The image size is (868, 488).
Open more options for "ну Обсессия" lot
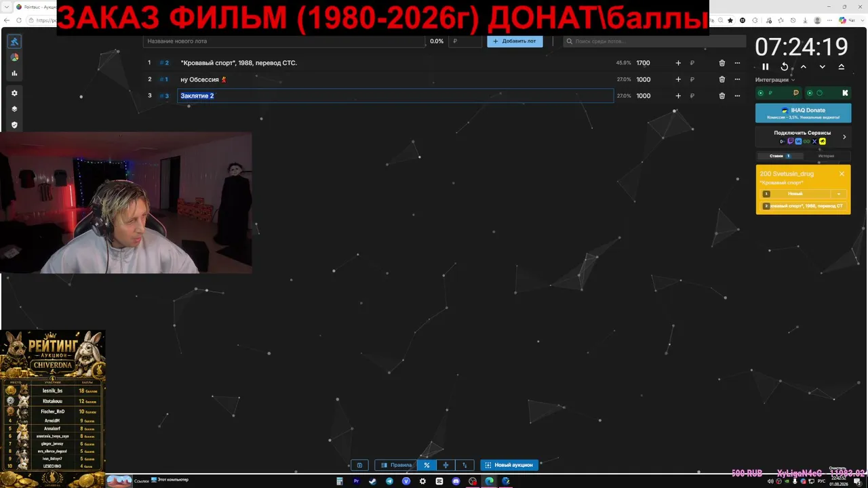click(x=737, y=79)
